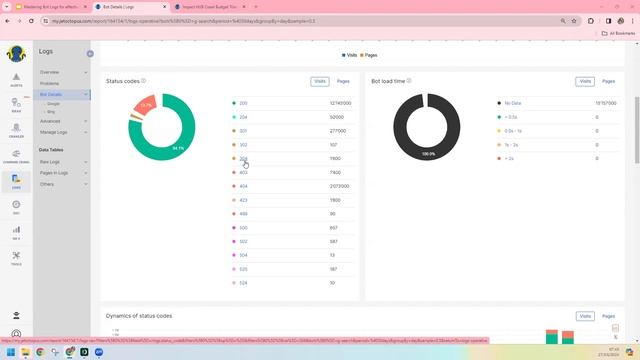Open the Chrome tab search dropdown arrow
Screen dimensions: 640x360
tap(7, 7)
